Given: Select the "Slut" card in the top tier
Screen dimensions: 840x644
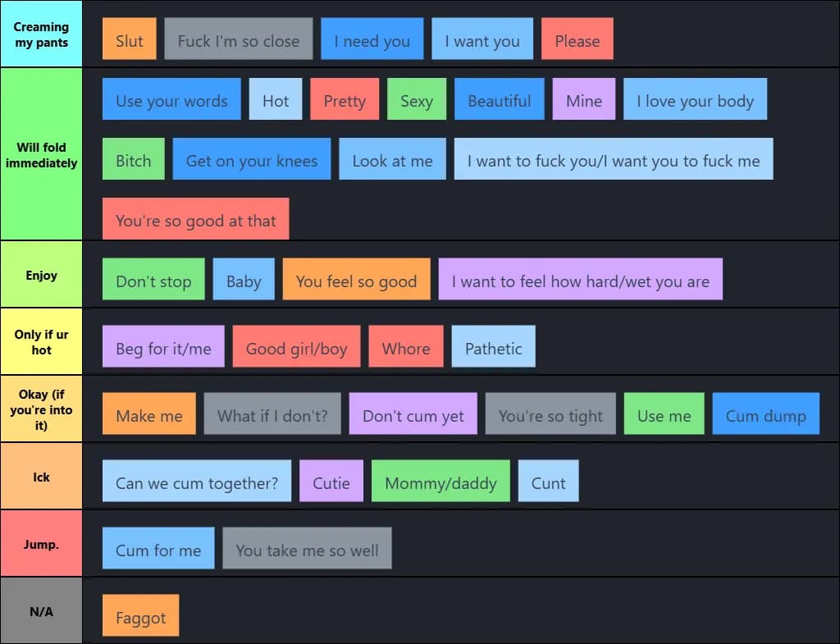Looking at the screenshot, I should tap(129, 38).
